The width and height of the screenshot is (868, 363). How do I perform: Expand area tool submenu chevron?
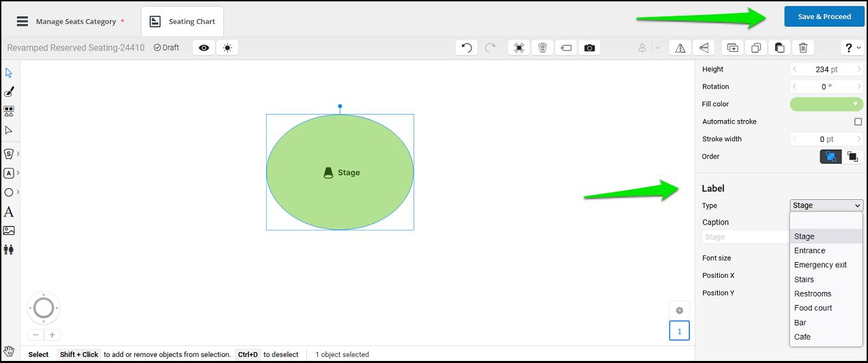click(x=18, y=173)
